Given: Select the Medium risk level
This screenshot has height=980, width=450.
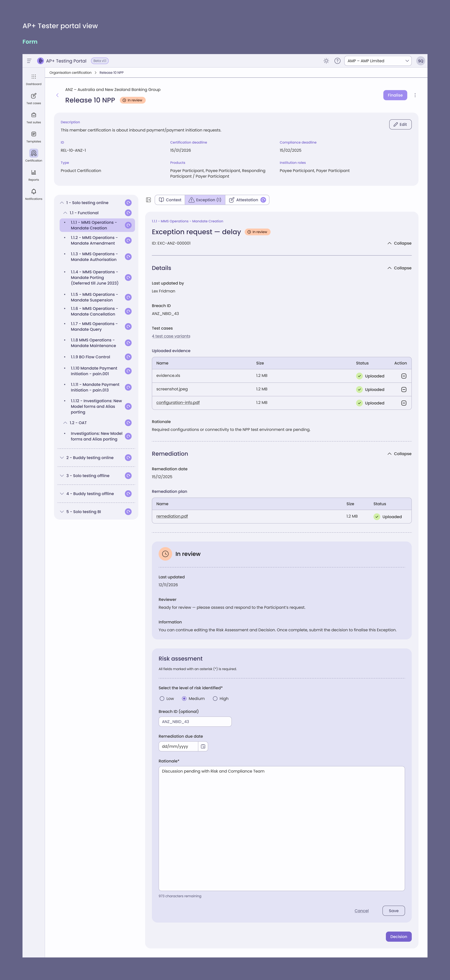Looking at the screenshot, I should click(185, 698).
